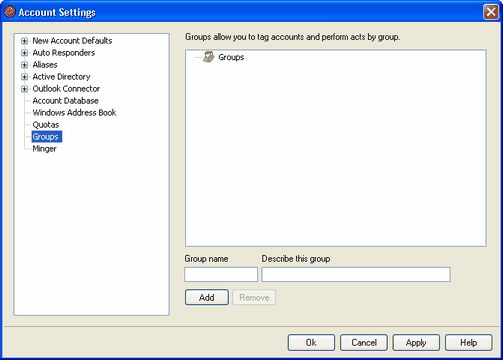
Task: Click the Group name input field
Action: click(x=221, y=274)
